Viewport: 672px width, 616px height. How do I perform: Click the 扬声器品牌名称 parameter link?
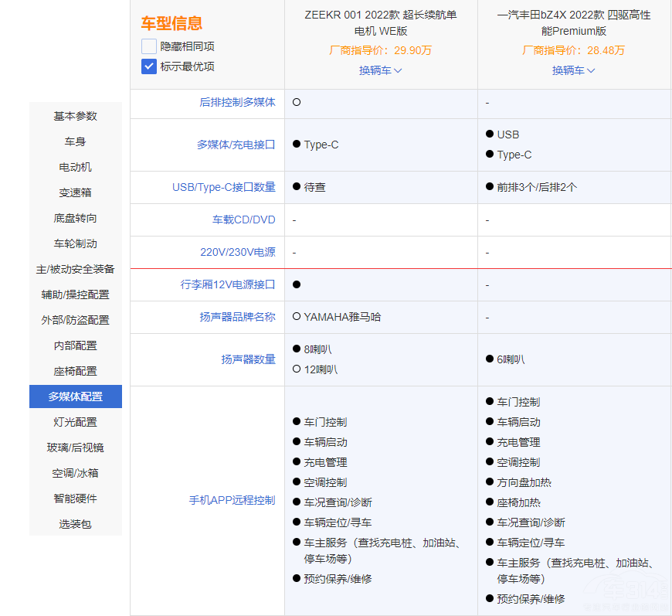point(237,317)
